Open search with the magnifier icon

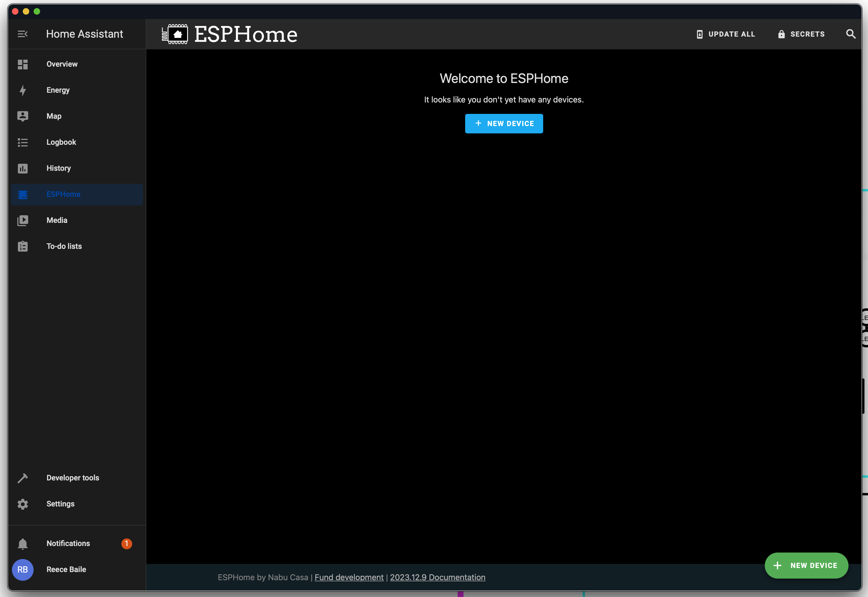pos(850,34)
